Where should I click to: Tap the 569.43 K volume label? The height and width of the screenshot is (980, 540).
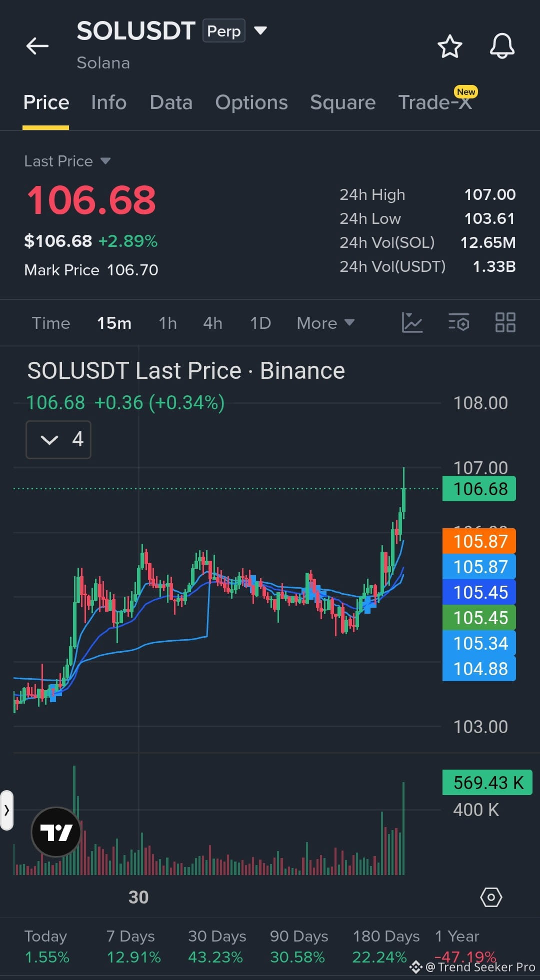[x=487, y=783]
